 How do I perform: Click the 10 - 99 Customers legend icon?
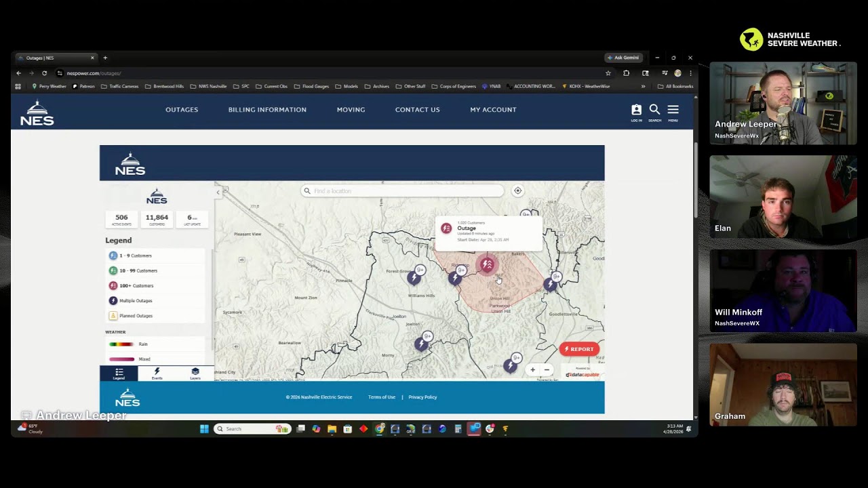[x=113, y=270]
